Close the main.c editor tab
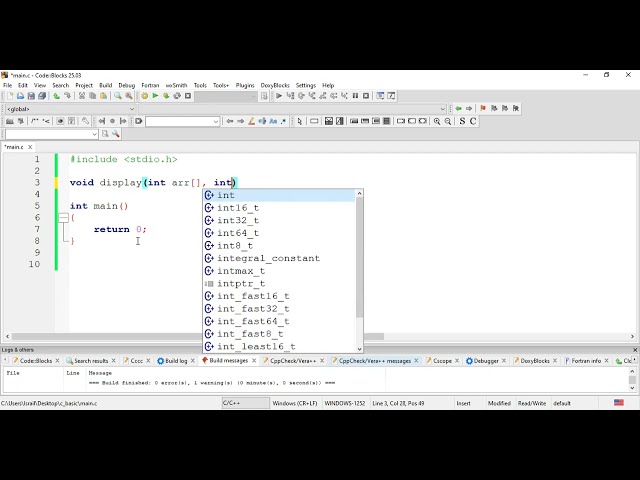This screenshot has height=480, width=640. click(x=30, y=147)
